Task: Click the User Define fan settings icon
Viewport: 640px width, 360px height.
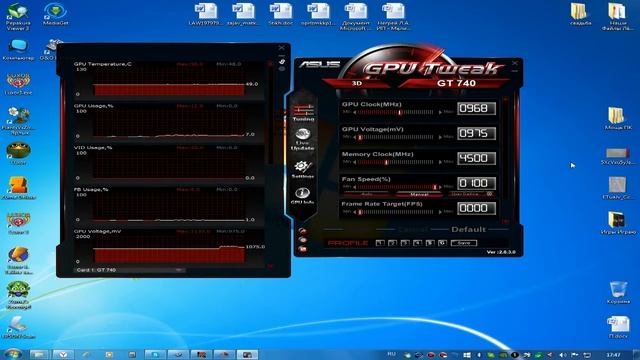Action: [489, 194]
